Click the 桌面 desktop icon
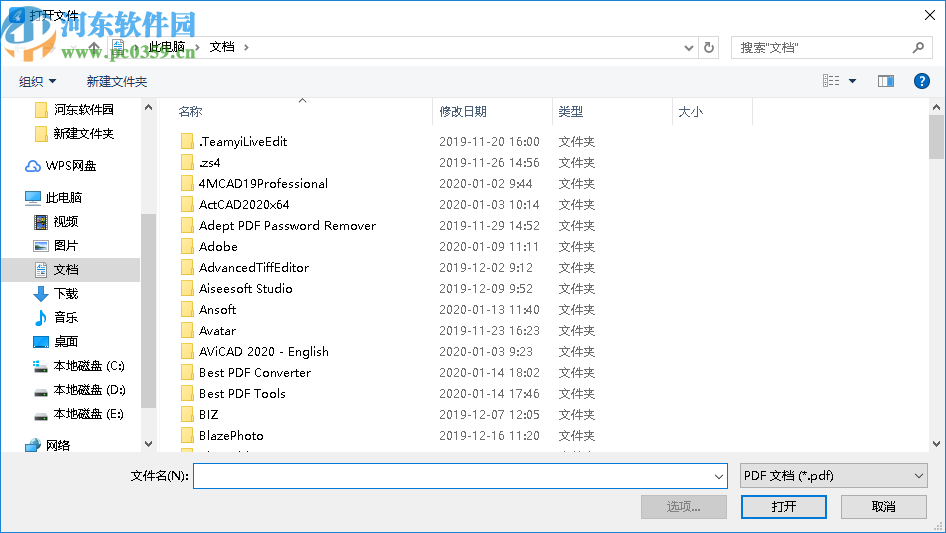Screen dimensions: 946x533 [40, 342]
